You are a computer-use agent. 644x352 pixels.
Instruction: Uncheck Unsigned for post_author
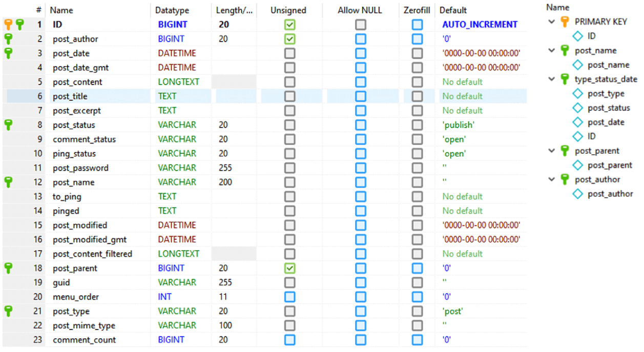tap(290, 39)
